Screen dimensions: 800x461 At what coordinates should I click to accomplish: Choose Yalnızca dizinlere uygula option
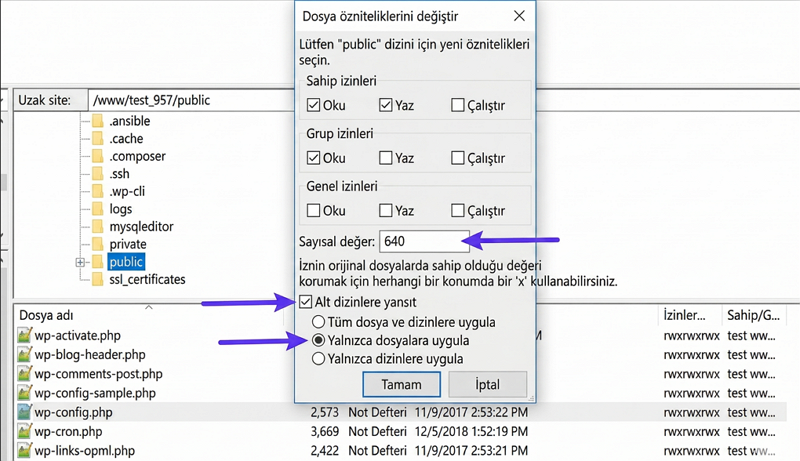(x=320, y=358)
